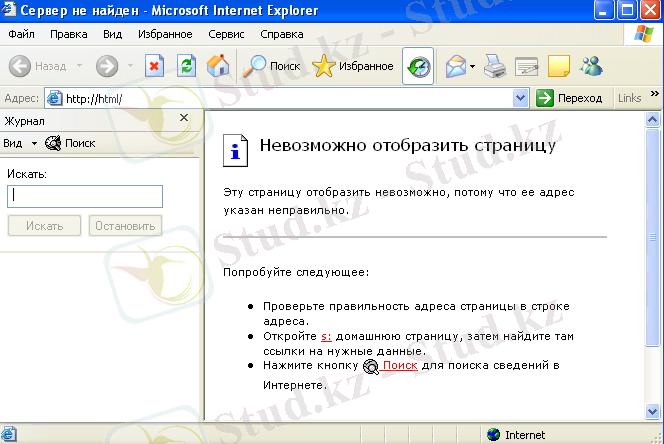Open the Mail envelope toolbar icon
664x444 pixels.
pos(456,67)
